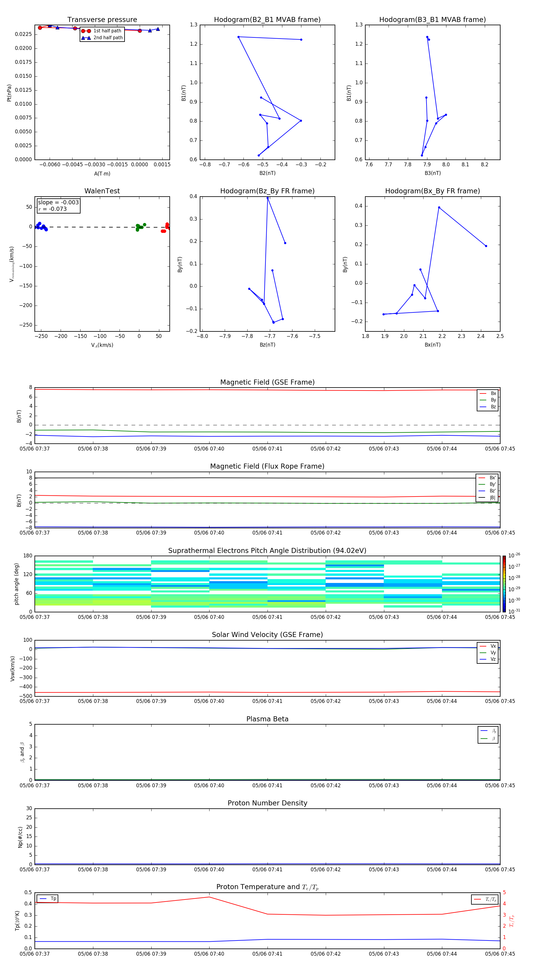Click the βp legend entry in Plasma Beta

[x=488, y=731]
